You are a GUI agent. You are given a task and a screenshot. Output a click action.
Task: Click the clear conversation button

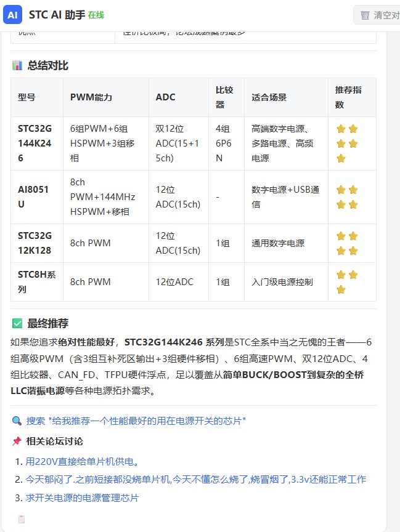[378, 15]
